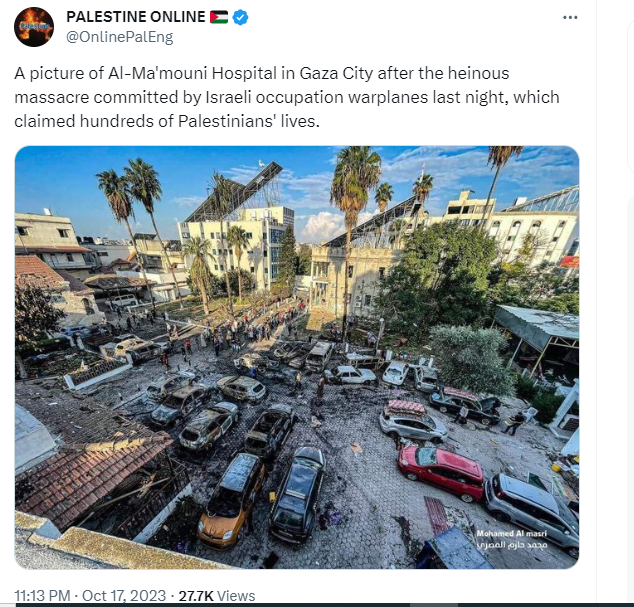Open the attached hospital courtyard photo
634x607 pixels.
[x=297, y=357]
